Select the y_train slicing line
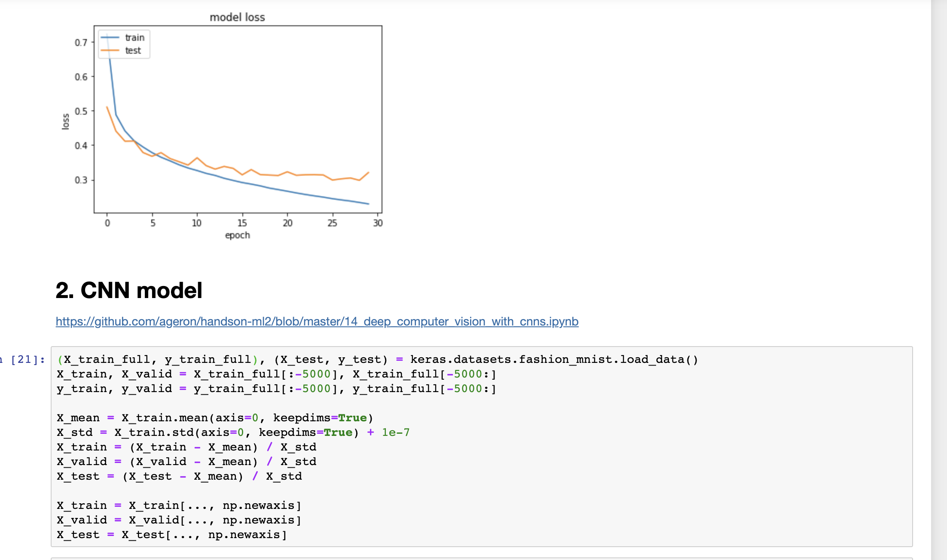The height and width of the screenshot is (560, 947). 275,389
